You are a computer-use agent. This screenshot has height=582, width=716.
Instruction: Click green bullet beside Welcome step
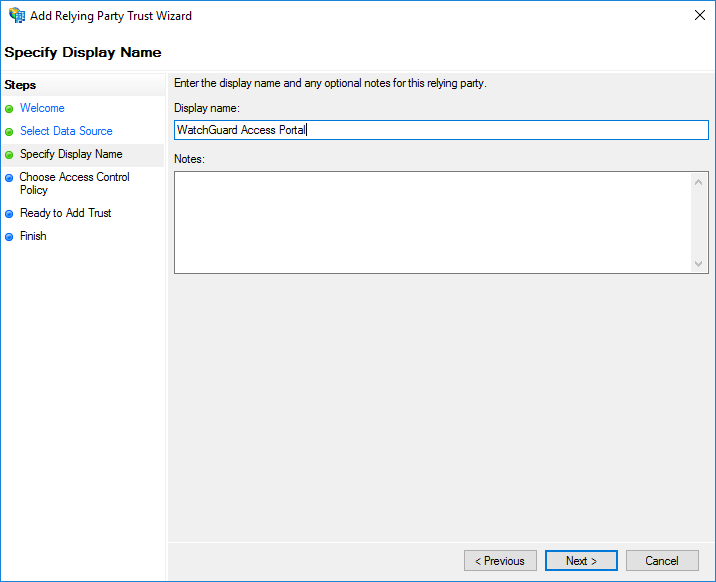pos(9,109)
